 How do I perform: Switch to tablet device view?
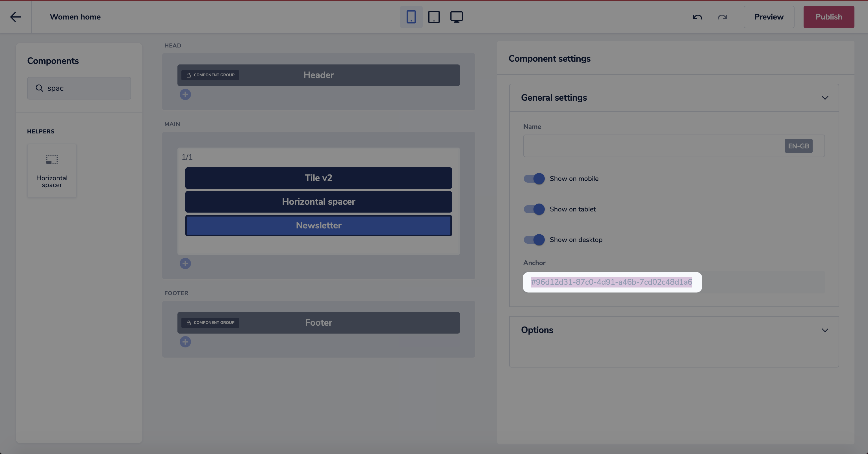coord(434,17)
